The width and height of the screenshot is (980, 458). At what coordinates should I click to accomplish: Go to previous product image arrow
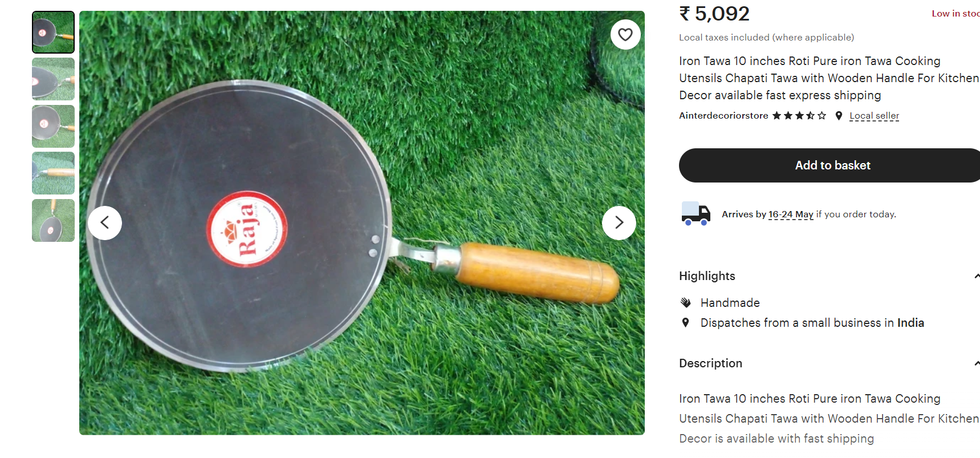pyautogui.click(x=105, y=222)
